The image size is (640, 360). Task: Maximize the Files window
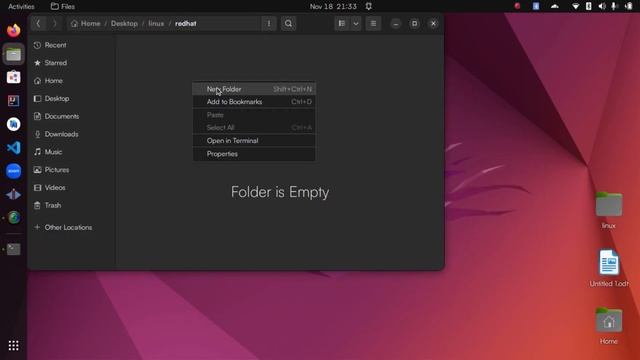point(414,24)
